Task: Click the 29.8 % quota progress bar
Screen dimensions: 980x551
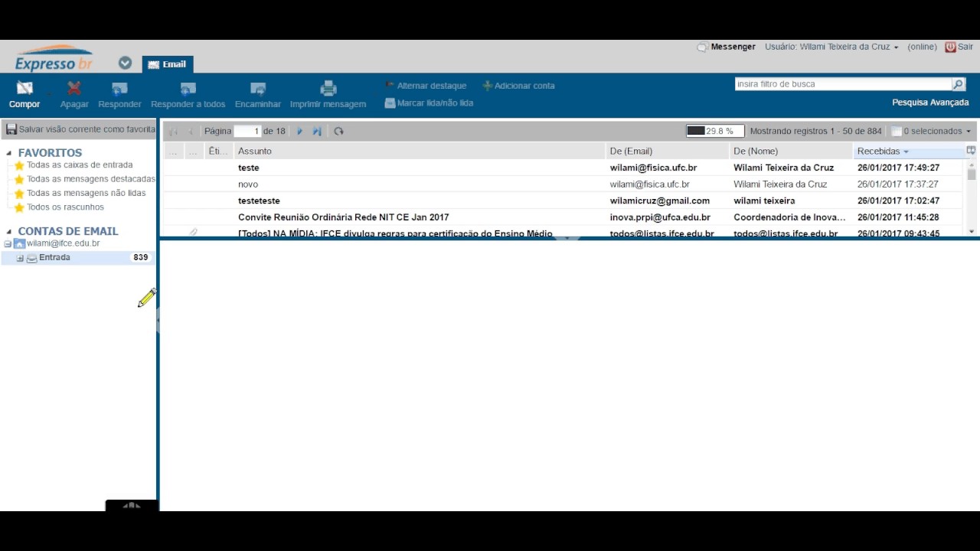Action: 714,131
